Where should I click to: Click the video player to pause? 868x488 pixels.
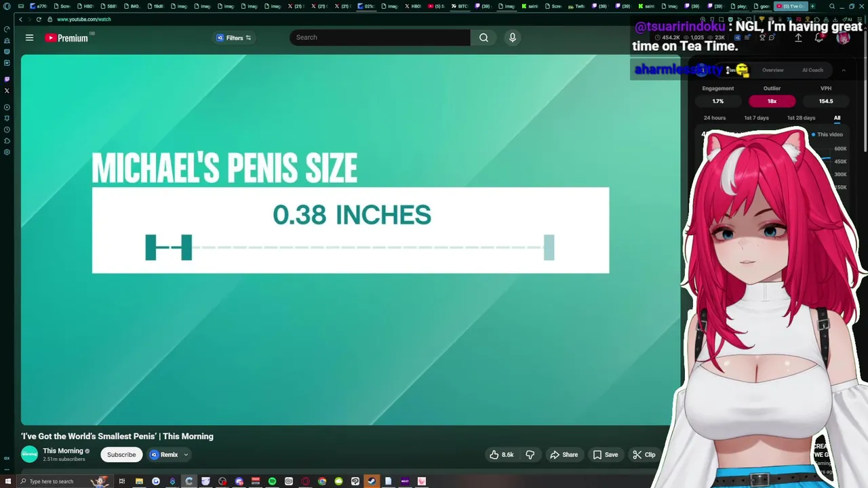[x=351, y=240]
